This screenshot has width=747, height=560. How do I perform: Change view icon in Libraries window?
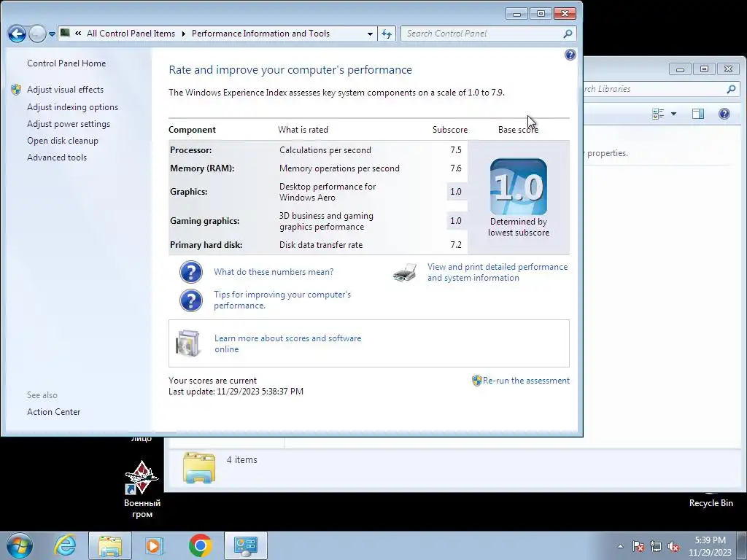[658, 114]
